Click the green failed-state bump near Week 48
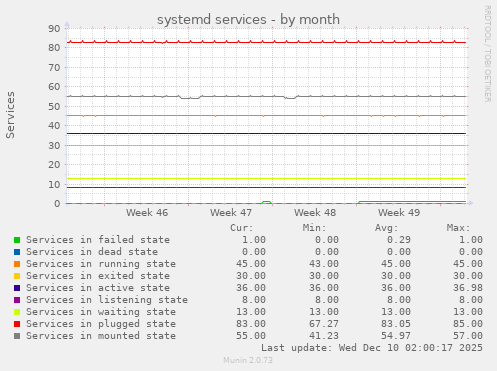This screenshot has width=497, height=371. tap(266, 202)
